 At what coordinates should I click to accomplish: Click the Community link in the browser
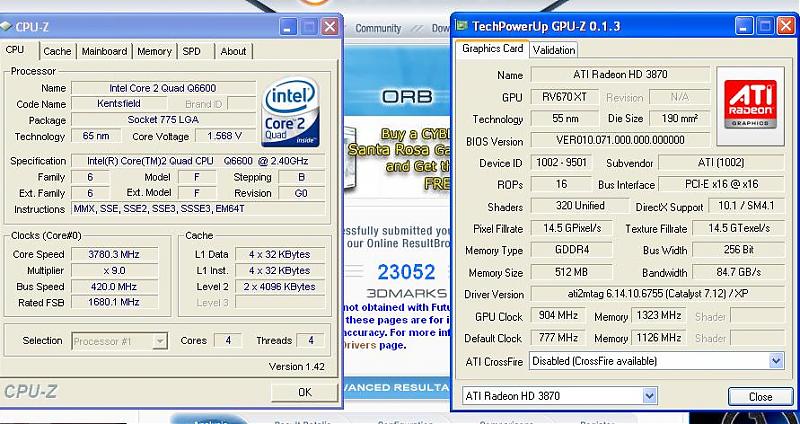378,28
